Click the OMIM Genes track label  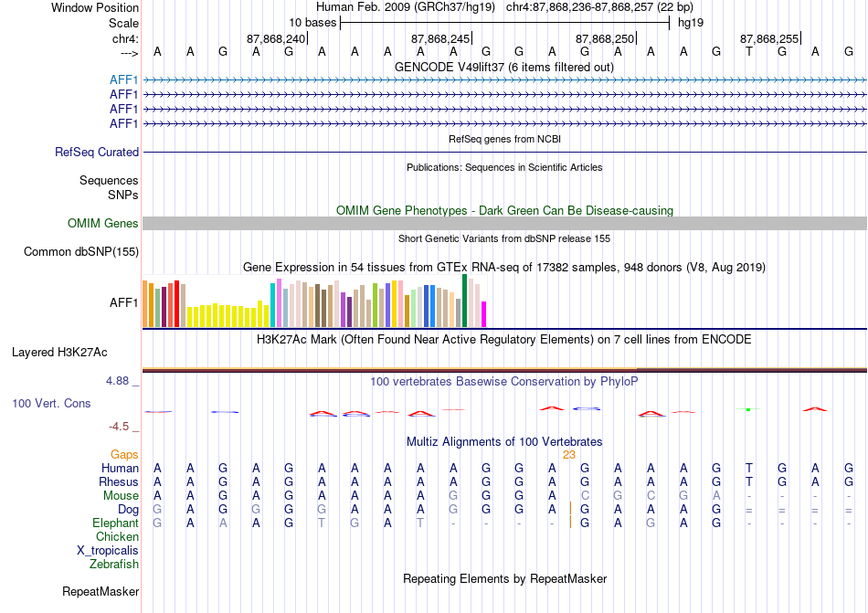102,224
